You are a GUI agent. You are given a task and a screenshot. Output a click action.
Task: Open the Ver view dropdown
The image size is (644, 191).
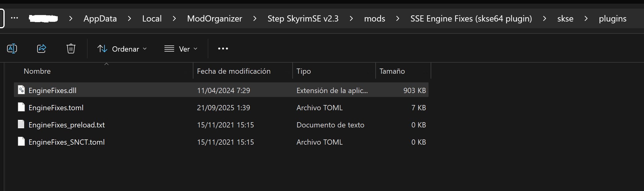click(181, 49)
